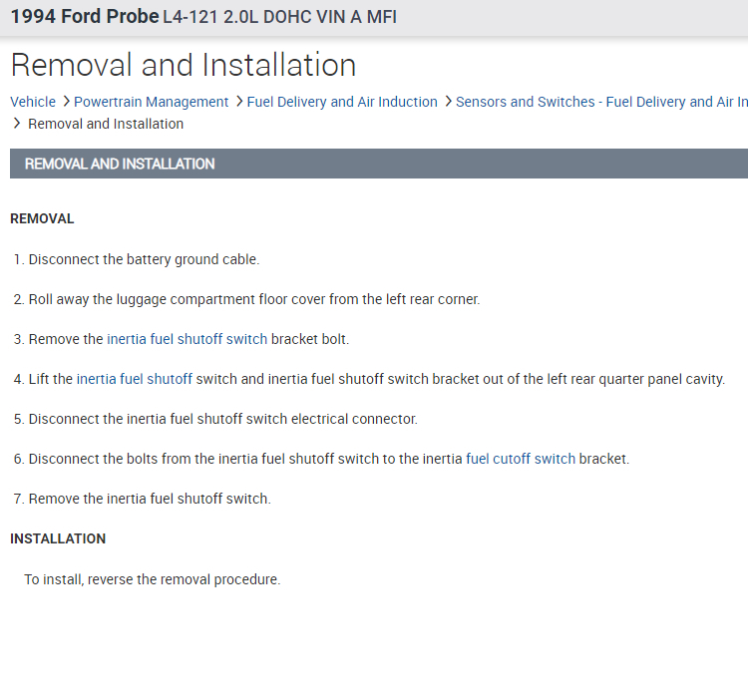
Task: Open Powertrain Management breadcrumb
Action: (151, 102)
